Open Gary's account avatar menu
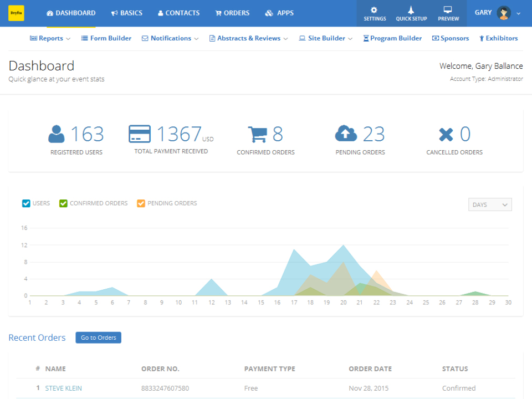 [x=503, y=13]
